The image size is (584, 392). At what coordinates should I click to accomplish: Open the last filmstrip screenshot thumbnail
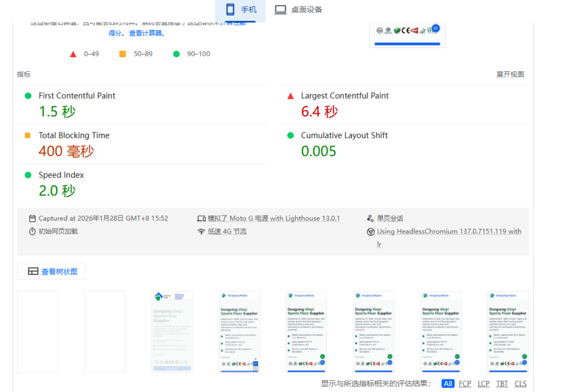(508, 331)
